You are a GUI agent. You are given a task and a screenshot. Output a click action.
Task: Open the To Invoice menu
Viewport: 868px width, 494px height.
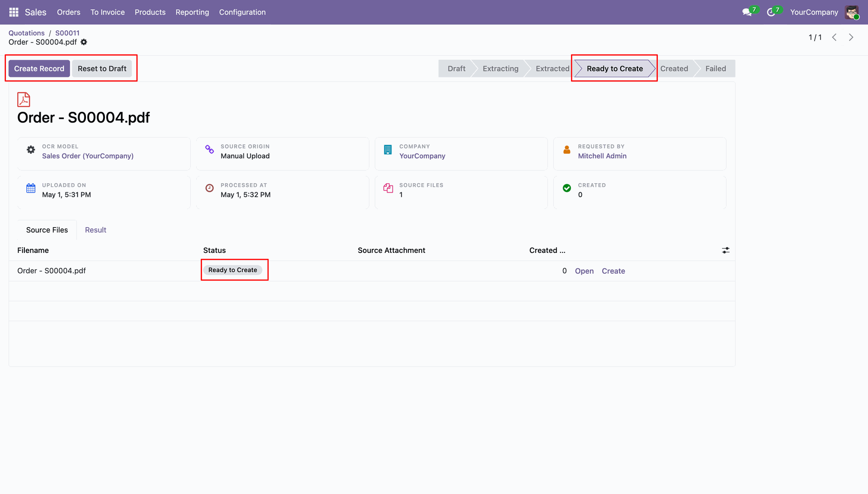point(108,12)
